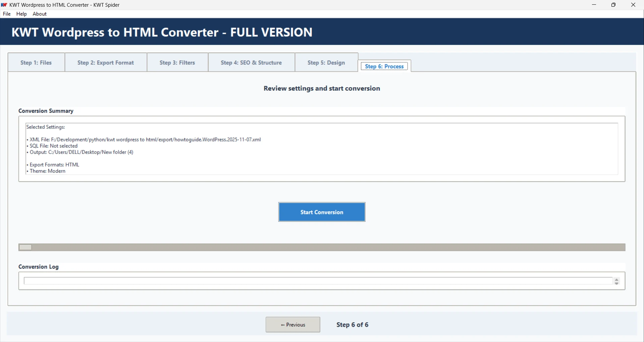Switch to Step 4: SEO & Structure tab
This screenshot has width=644, height=342.
point(251,63)
